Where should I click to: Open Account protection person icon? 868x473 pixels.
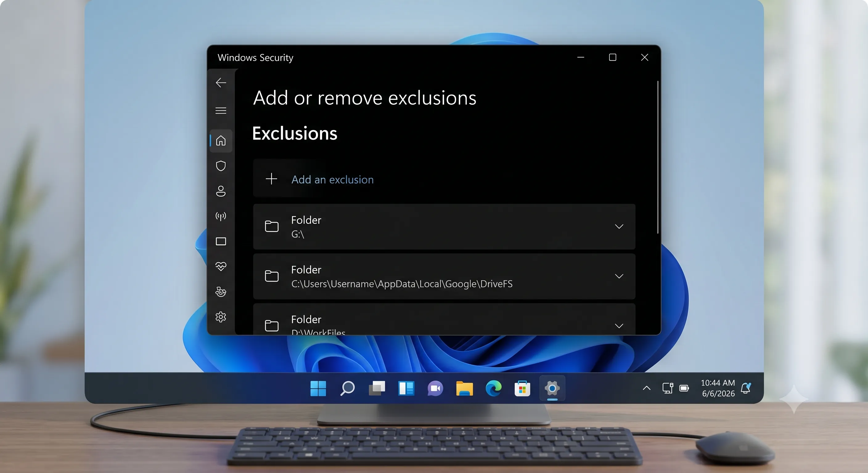click(221, 191)
